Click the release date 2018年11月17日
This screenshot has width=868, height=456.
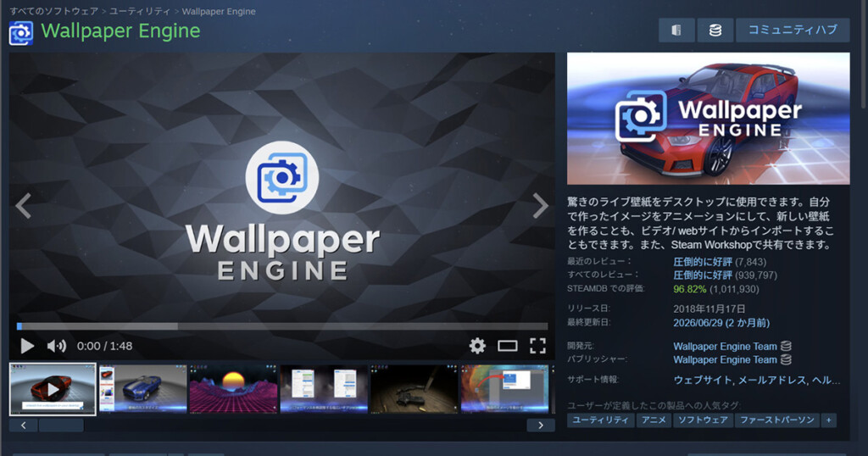click(709, 309)
